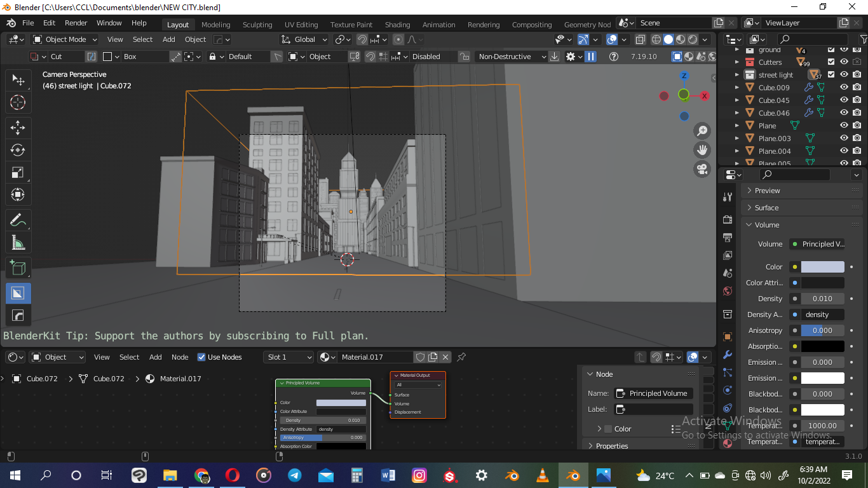Expand the Surface panel
This screenshot has width=868, height=488.
click(802, 208)
